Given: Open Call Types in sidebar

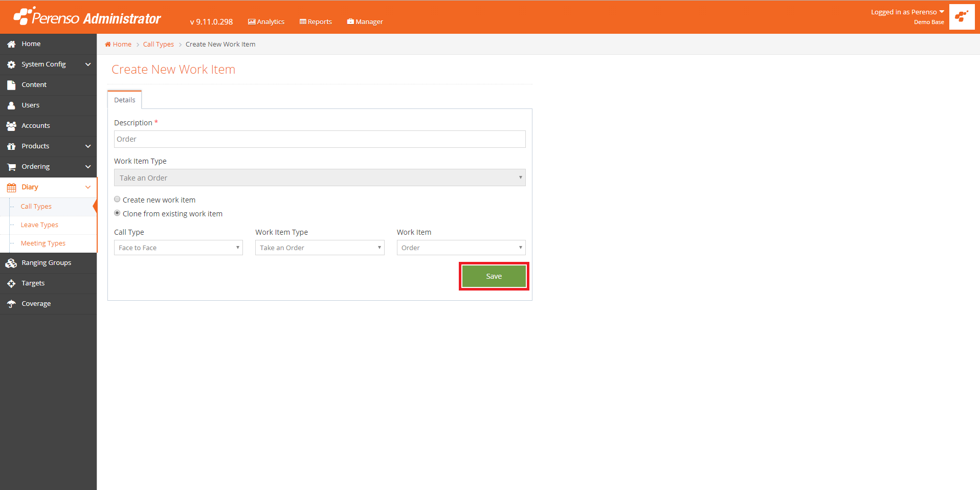Looking at the screenshot, I should tap(36, 207).
